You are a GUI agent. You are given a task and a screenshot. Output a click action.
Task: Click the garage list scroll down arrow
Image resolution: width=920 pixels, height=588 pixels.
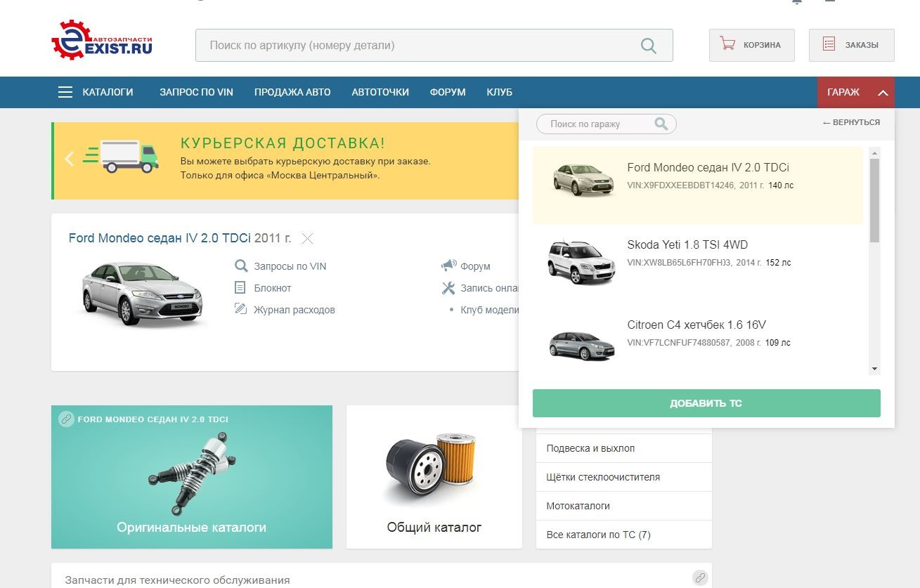874,369
